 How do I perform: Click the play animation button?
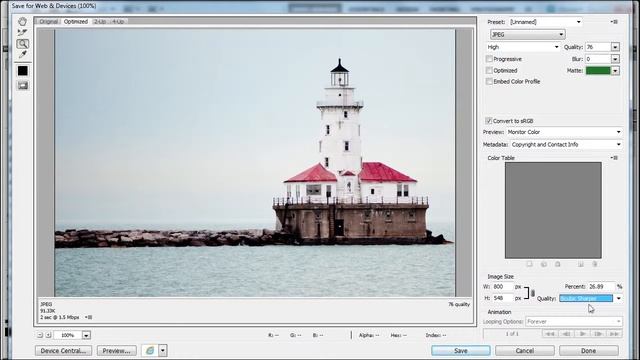[582, 334]
